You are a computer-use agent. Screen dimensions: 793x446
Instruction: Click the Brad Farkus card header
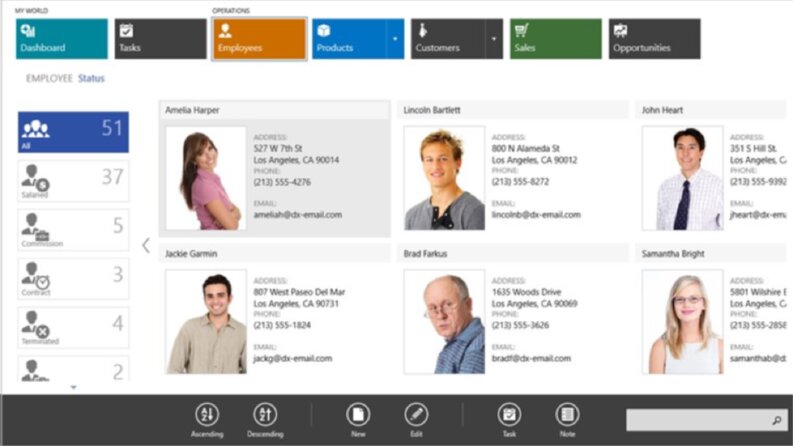[x=513, y=254]
